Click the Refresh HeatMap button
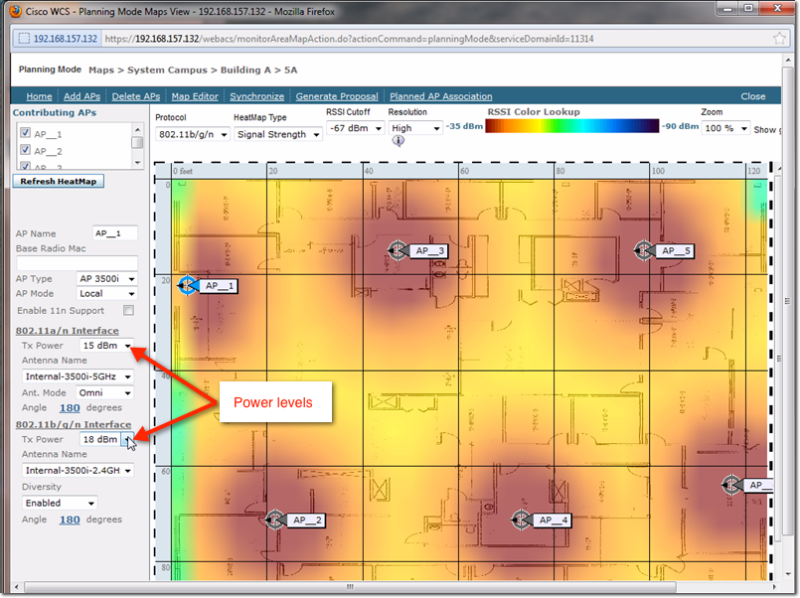 click(58, 181)
